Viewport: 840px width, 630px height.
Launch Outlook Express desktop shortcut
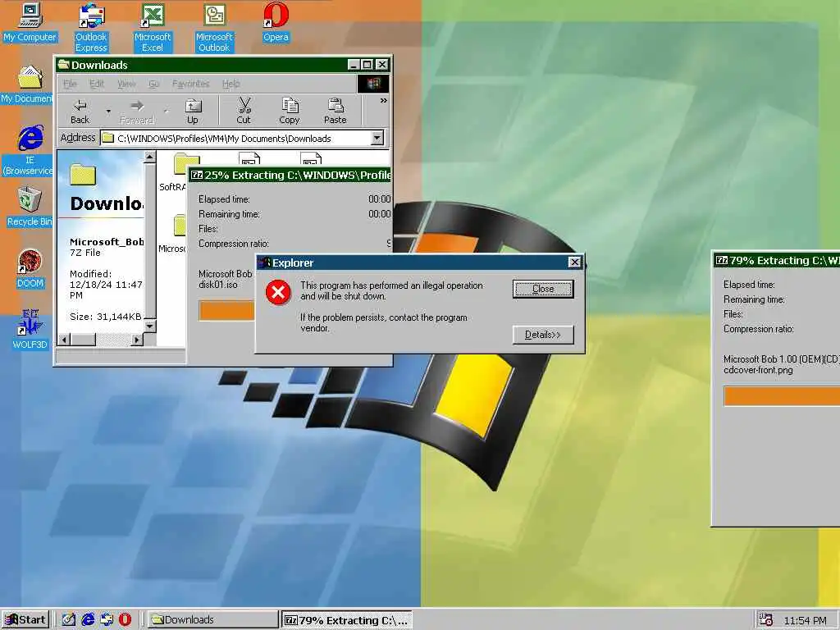click(91, 27)
